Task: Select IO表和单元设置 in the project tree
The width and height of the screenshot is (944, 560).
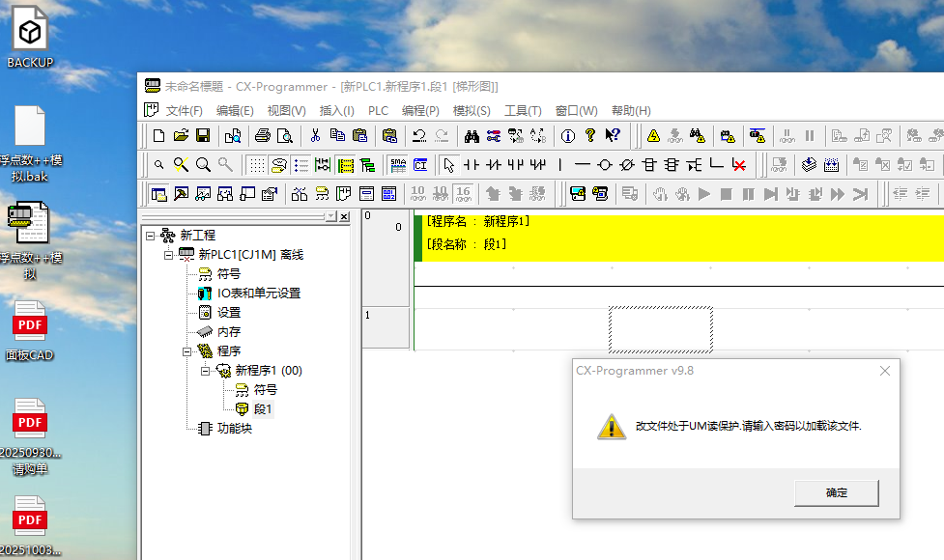Action: (x=258, y=294)
